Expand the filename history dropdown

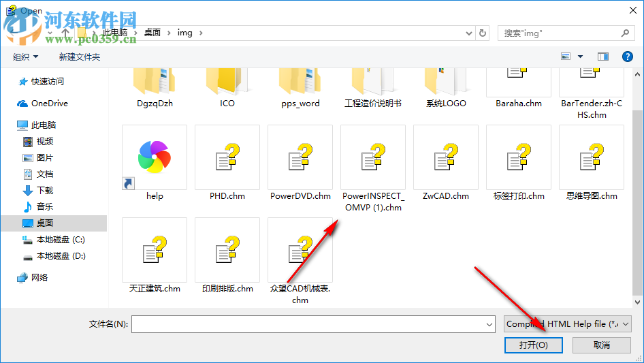(489, 324)
